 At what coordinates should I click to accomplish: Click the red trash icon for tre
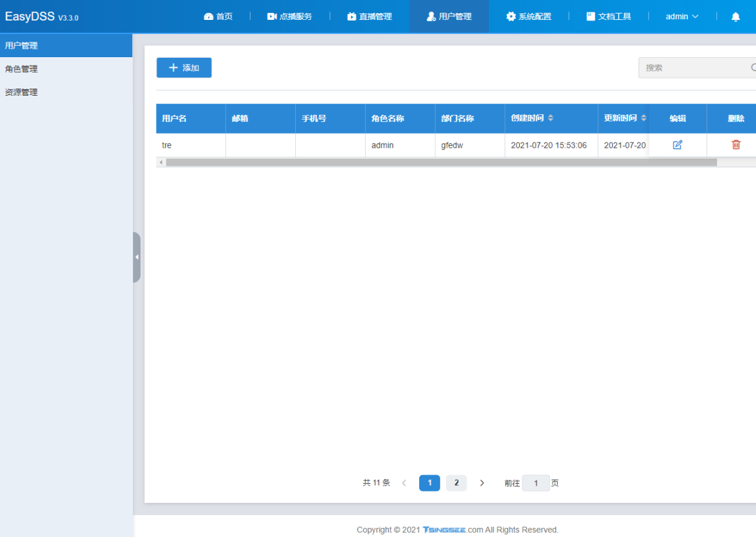pyautogui.click(x=735, y=145)
